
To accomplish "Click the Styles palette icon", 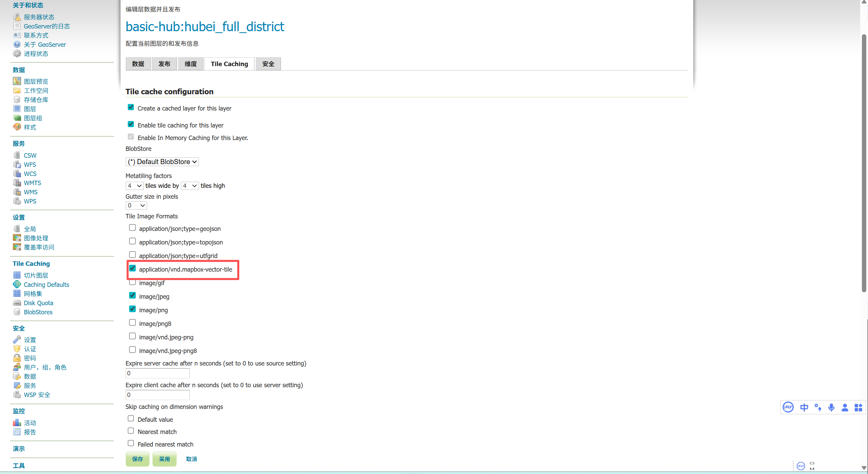I will coord(17,127).
